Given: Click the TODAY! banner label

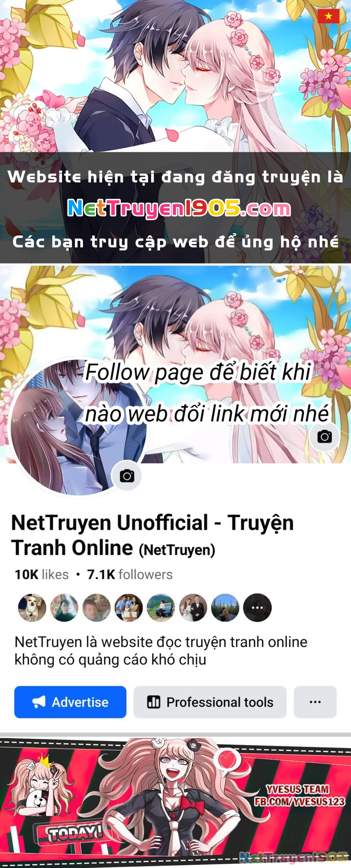Looking at the screenshot, I should click(x=76, y=834).
